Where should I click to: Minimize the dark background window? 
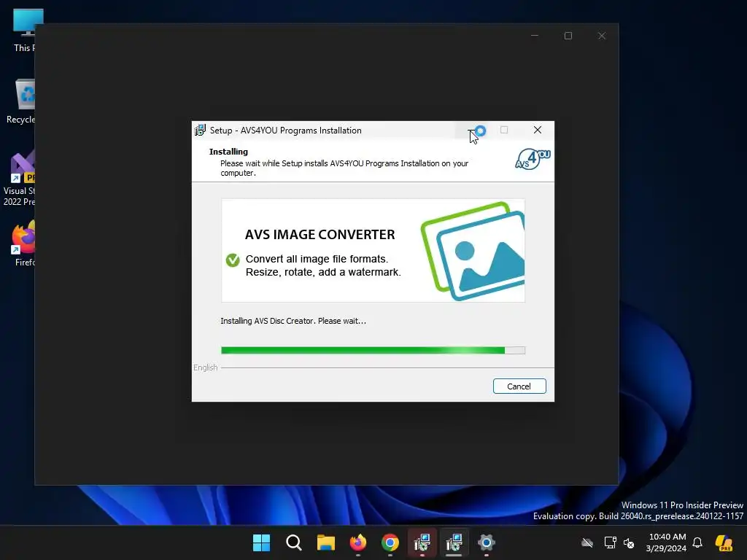click(x=535, y=36)
